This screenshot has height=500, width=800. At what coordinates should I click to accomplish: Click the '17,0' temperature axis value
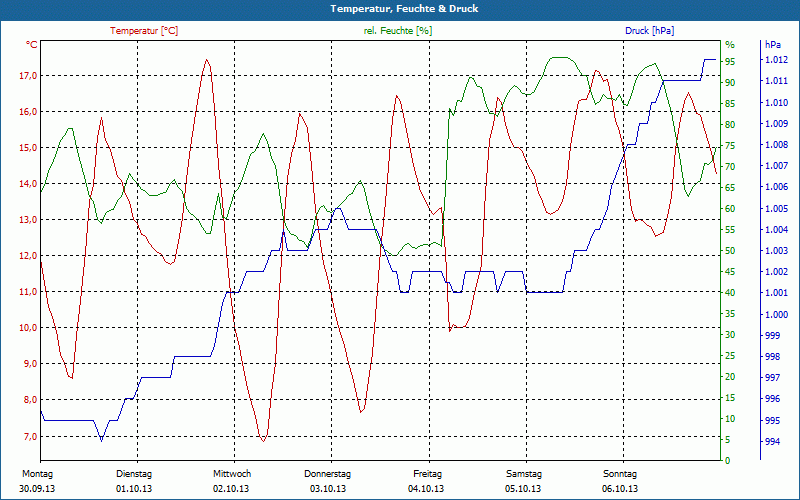[x=28, y=76]
